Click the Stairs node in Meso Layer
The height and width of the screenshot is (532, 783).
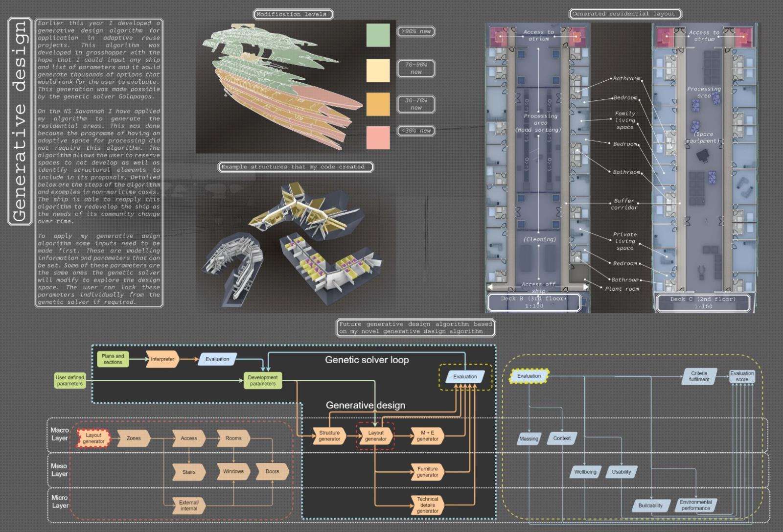[x=189, y=472]
